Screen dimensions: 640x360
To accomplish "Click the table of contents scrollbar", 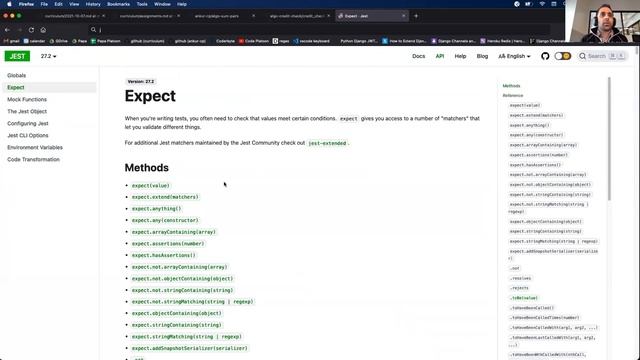I will 609,139.
